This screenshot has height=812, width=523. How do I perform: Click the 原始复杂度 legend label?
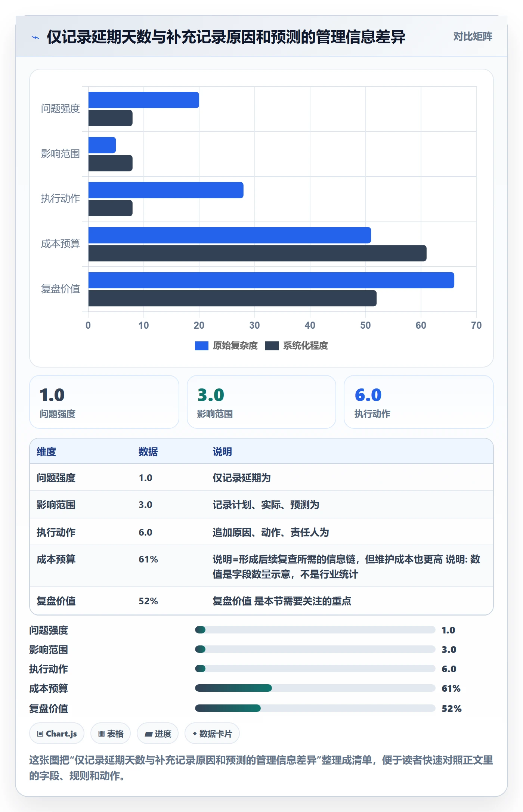(235, 345)
